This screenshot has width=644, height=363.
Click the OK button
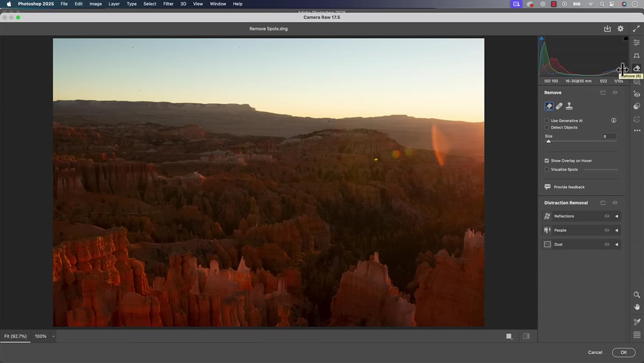pos(624,352)
